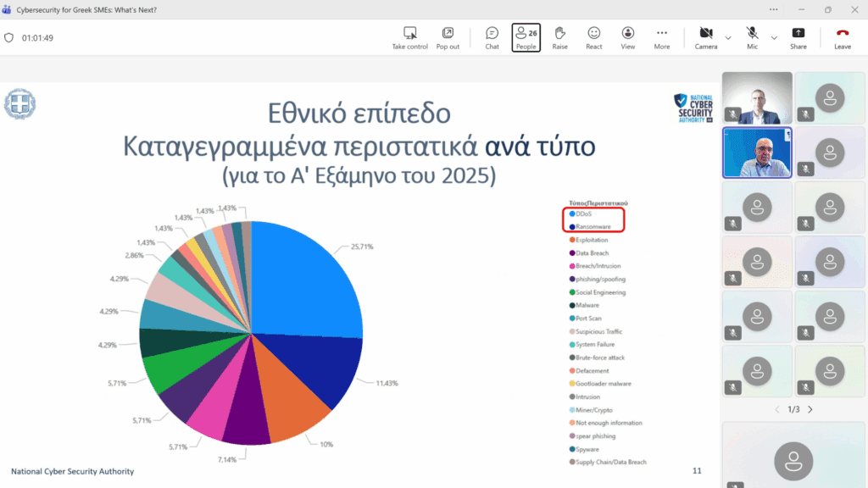868x488 pixels.
Task: Open the More actions menu
Action: pos(662,33)
